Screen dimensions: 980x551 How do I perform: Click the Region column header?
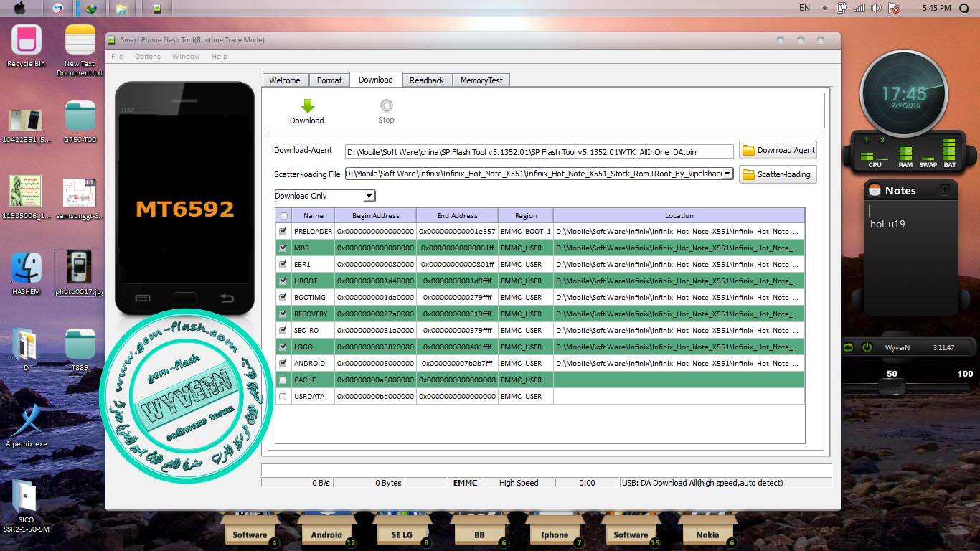526,215
